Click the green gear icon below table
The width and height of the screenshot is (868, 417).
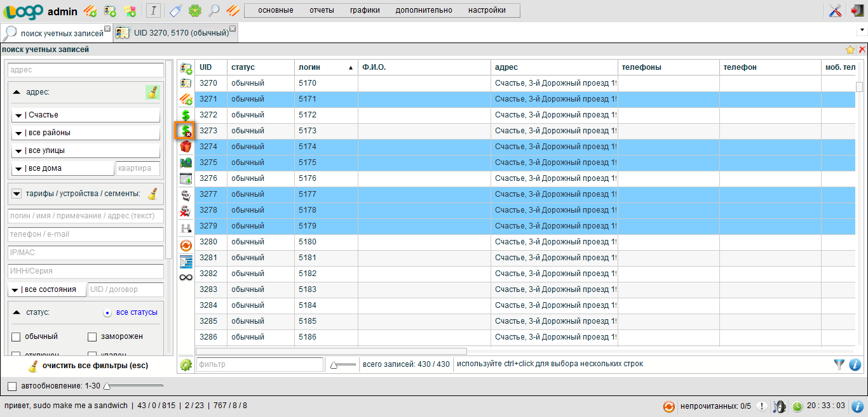pos(186,365)
